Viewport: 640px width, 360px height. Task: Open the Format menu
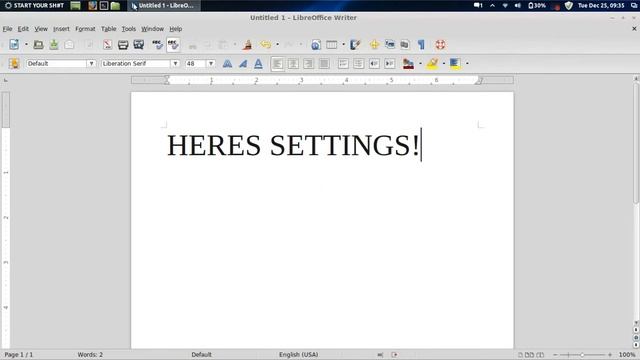pos(85,29)
